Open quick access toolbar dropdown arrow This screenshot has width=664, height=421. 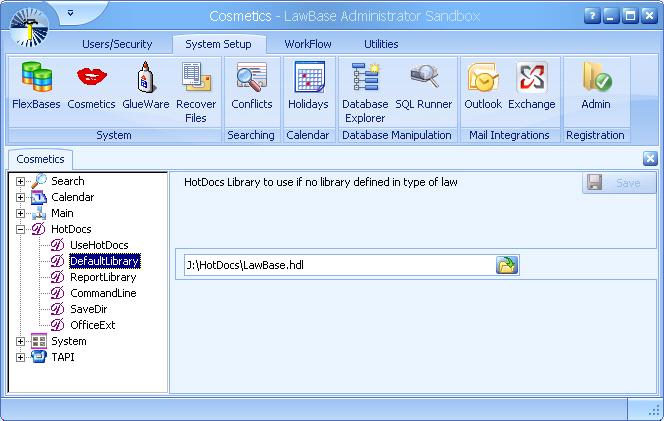70,13
